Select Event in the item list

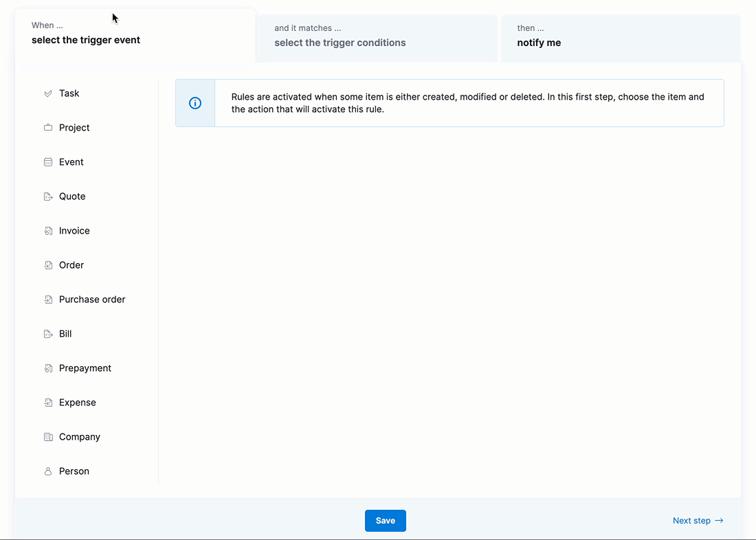pyautogui.click(x=71, y=162)
